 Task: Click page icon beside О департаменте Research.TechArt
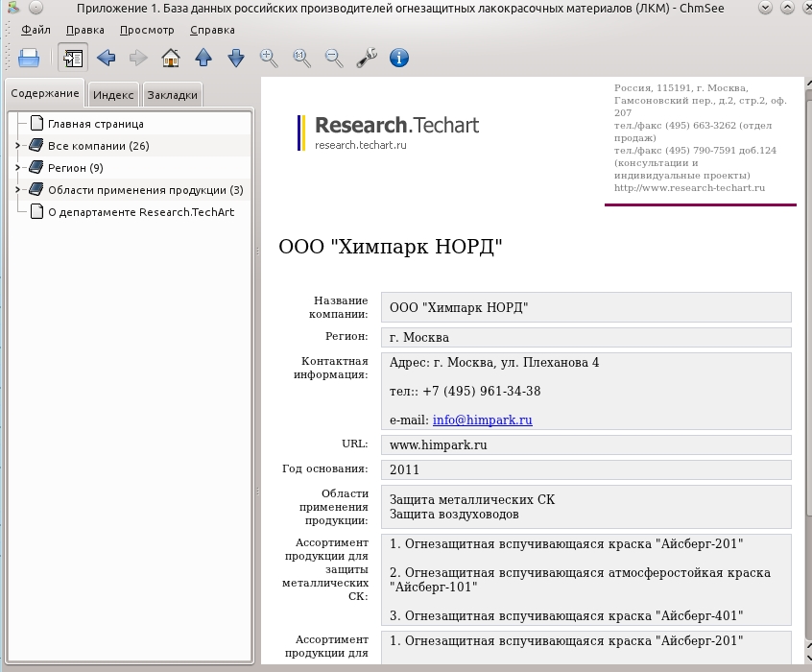coord(36,211)
